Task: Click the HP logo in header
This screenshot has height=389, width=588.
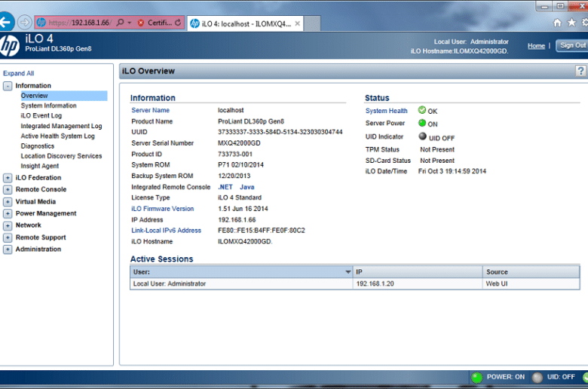Action: (9, 45)
